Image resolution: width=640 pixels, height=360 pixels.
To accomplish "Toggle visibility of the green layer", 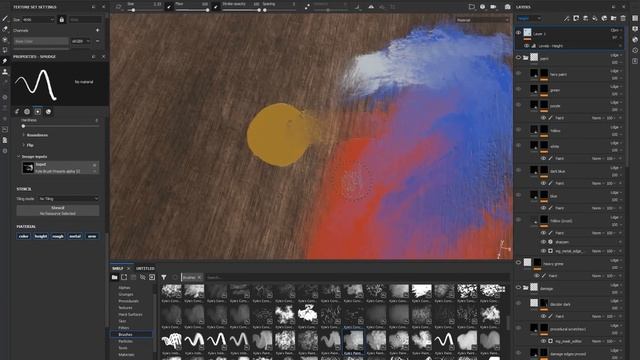I will (518, 89).
